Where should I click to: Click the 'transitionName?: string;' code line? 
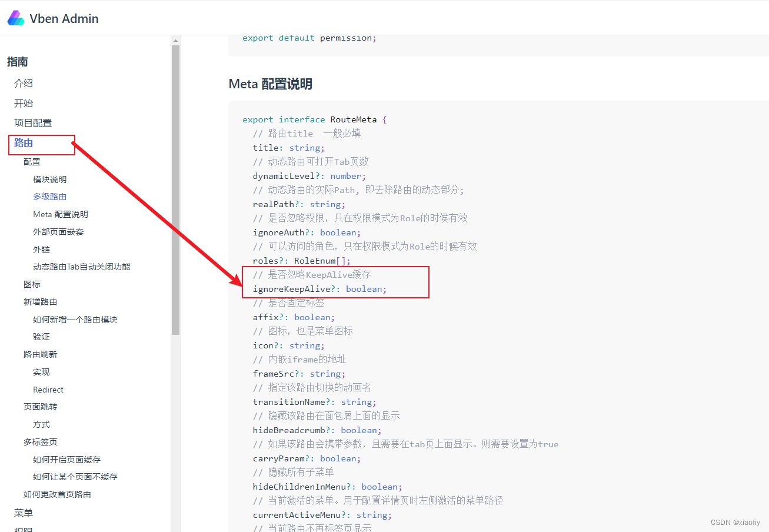point(315,402)
